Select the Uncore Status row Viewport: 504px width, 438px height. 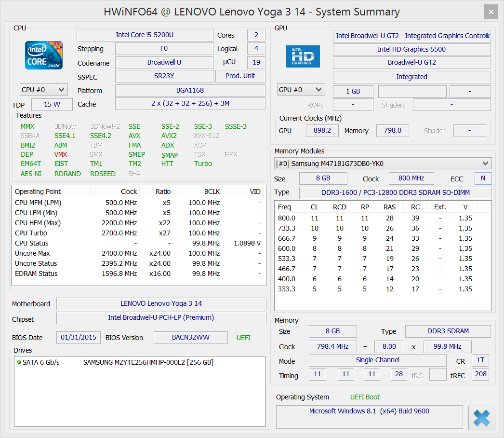138,263
